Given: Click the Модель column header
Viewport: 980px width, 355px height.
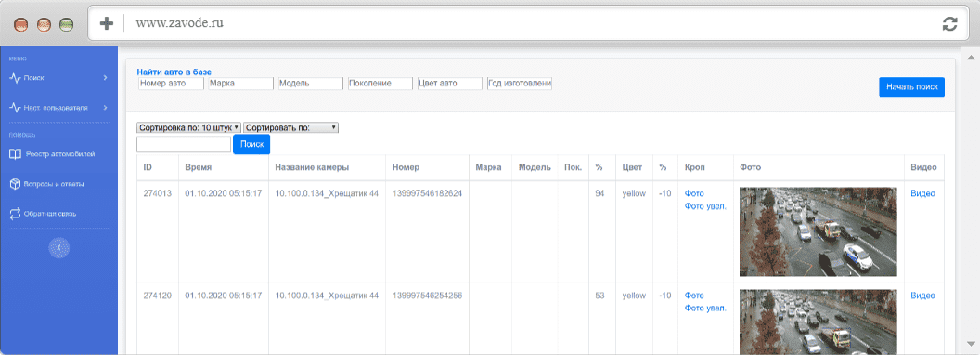Looking at the screenshot, I should [535, 168].
